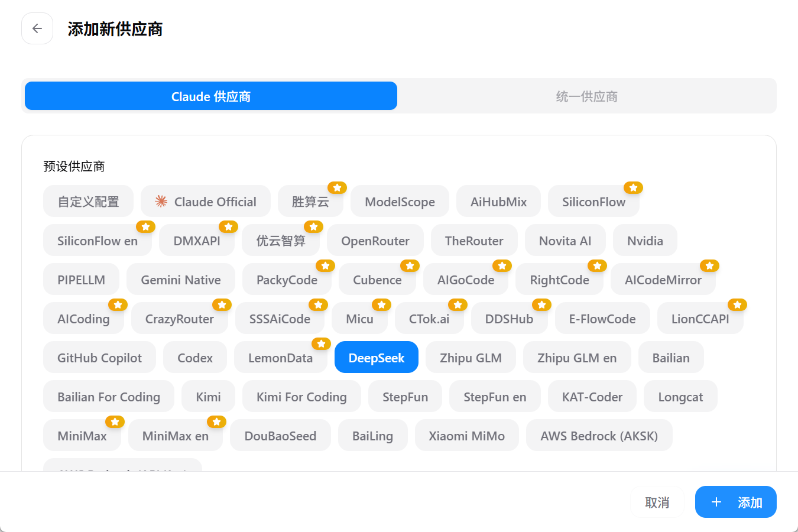Screen dimensions: 798x532
Task: Choose AIGoCode from the presets
Action: pos(466,280)
